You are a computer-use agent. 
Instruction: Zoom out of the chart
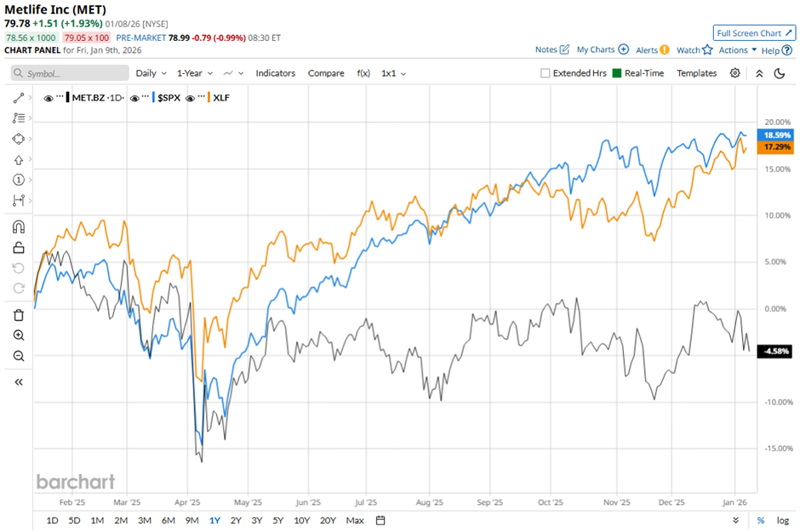tap(19, 356)
